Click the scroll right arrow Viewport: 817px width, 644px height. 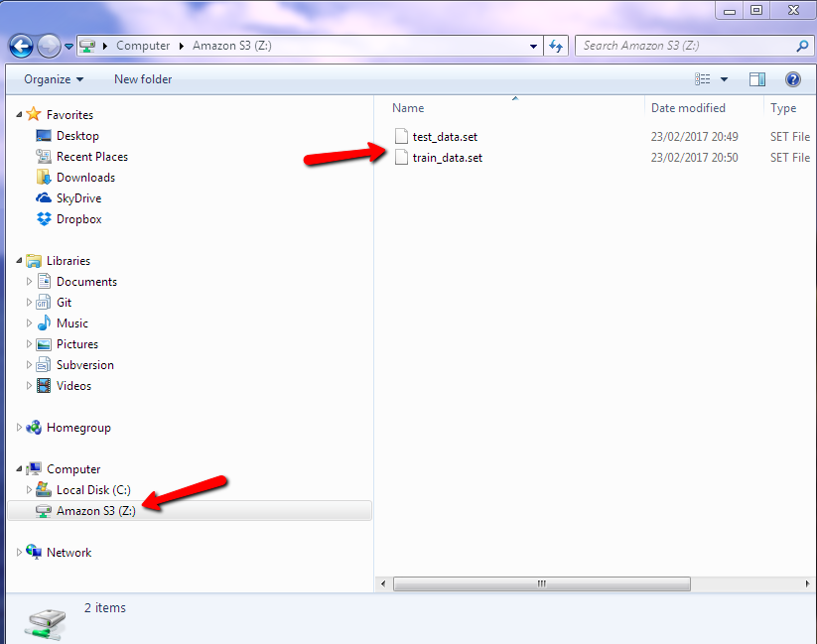[x=808, y=583]
